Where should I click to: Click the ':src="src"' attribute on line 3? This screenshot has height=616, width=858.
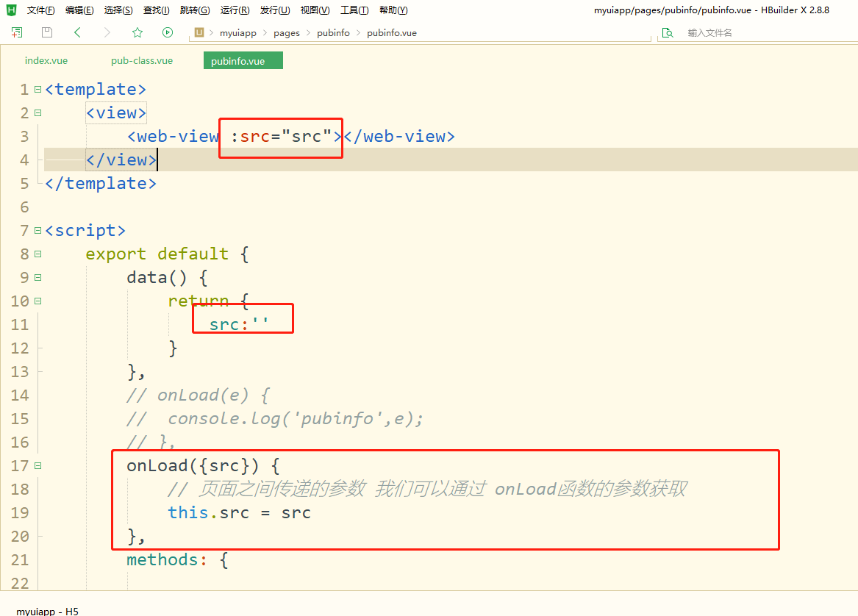[281, 136]
